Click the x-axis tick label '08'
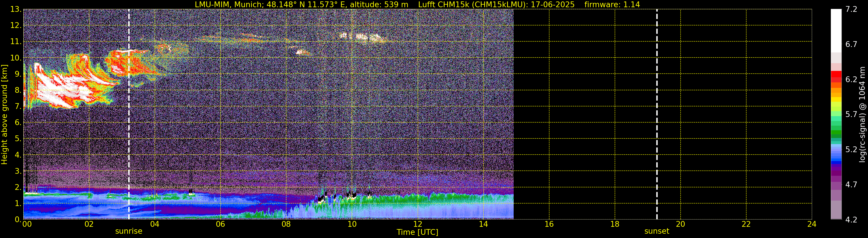The width and height of the screenshot is (868, 238). coord(286,224)
